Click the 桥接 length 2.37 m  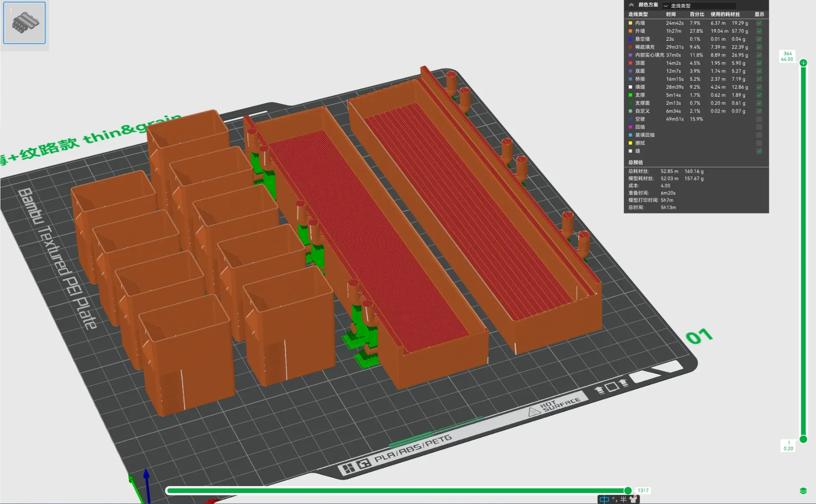[x=718, y=79]
